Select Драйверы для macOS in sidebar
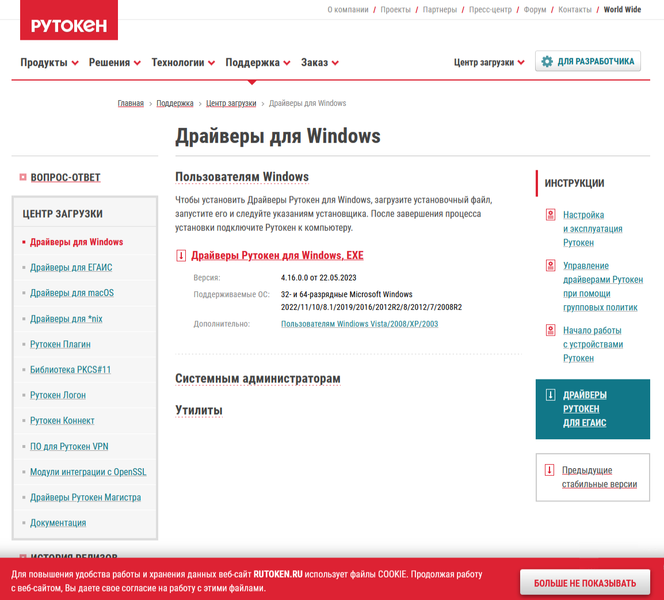The width and height of the screenshot is (664, 600). [72, 293]
